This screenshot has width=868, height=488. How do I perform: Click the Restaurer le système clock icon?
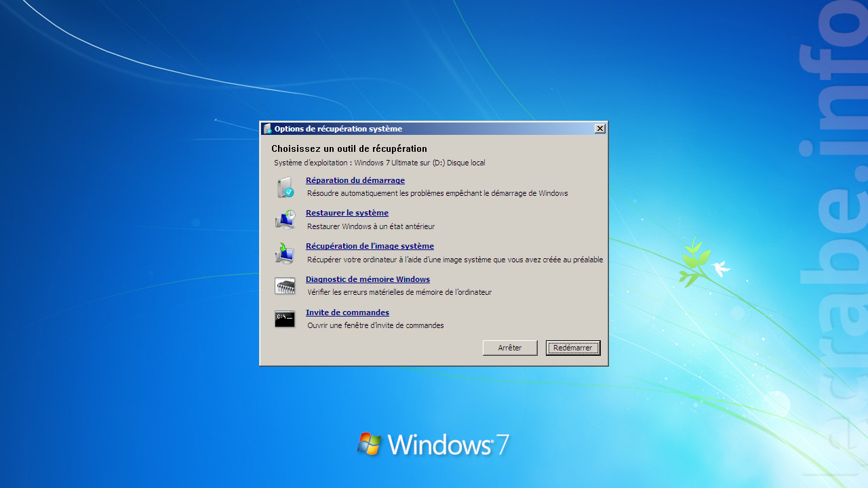pyautogui.click(x=285, y=220)
